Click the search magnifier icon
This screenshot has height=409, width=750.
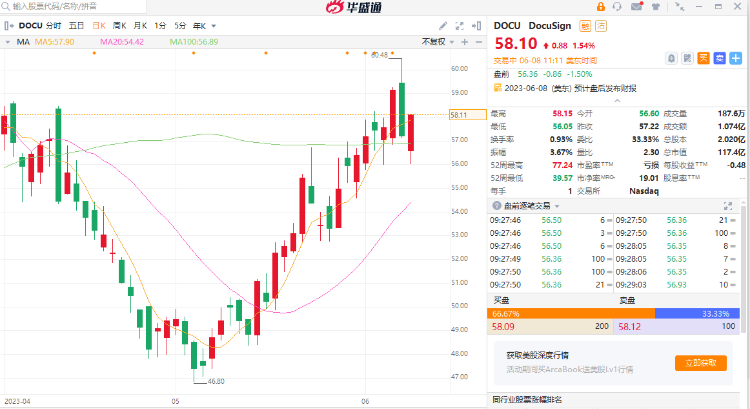[5, 6]
